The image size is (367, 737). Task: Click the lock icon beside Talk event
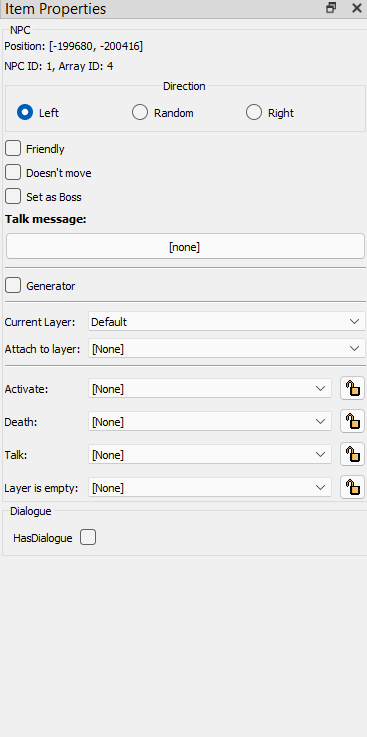click(352, 455)
